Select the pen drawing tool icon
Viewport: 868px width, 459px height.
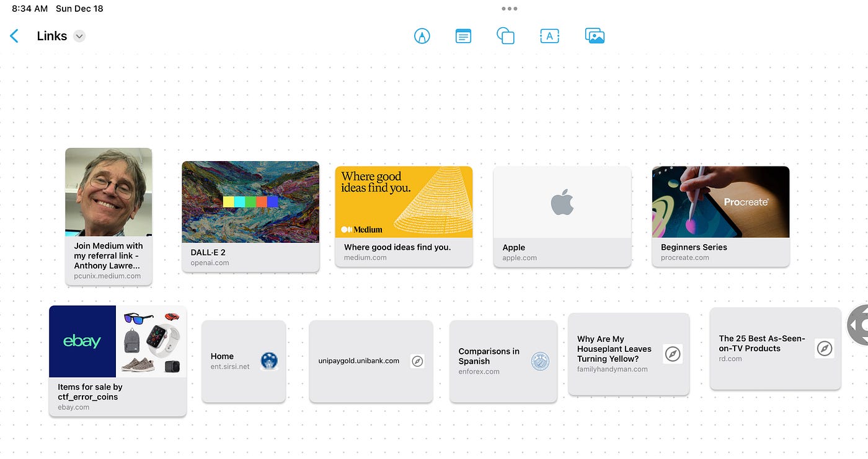(422, 36)
